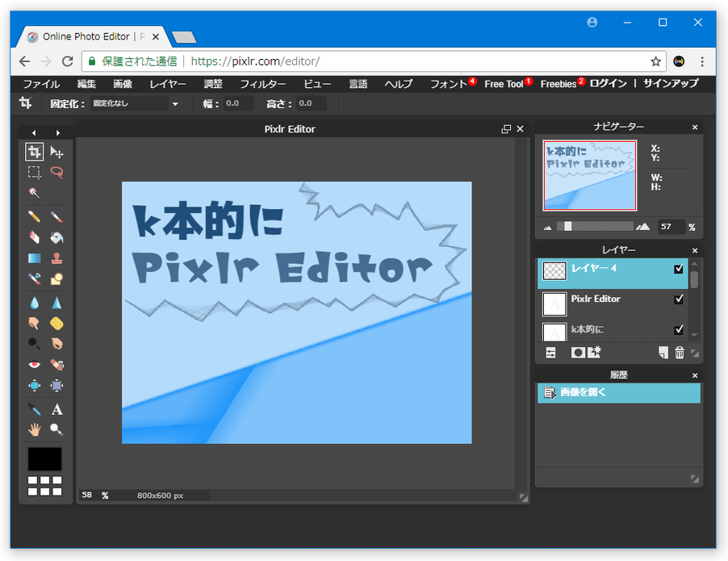Select the Pinch tool

click(56, 385)
